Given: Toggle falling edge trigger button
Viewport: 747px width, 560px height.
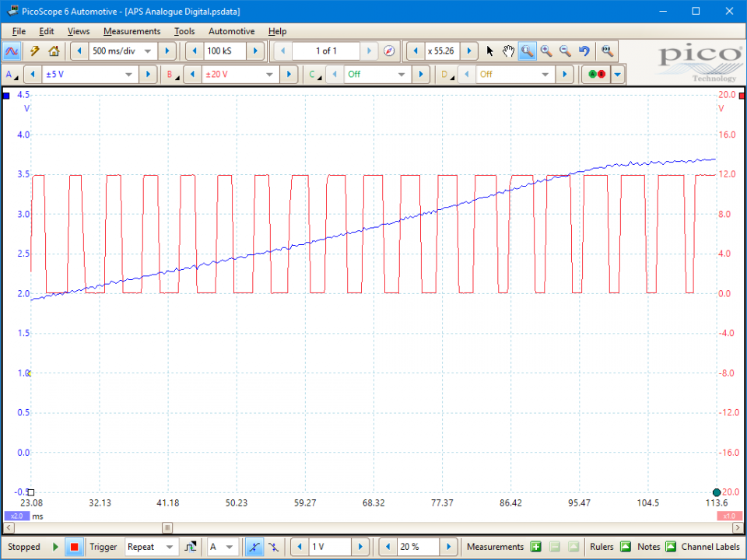Looking at the screenshot, I should pos(274,547).
